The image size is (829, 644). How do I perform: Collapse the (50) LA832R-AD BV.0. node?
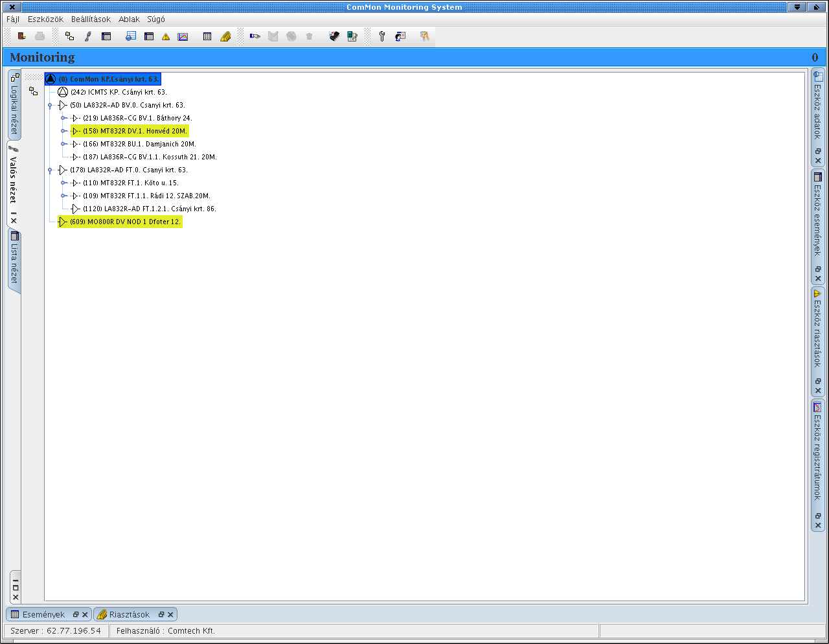[50, 105]
